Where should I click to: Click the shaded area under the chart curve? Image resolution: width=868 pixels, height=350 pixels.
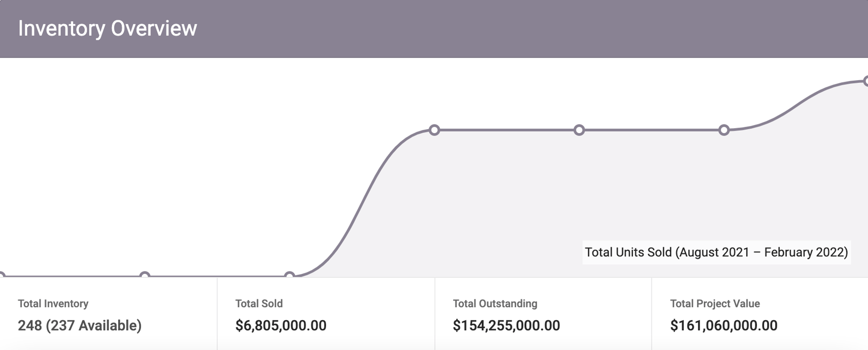(x=505, y=202)
